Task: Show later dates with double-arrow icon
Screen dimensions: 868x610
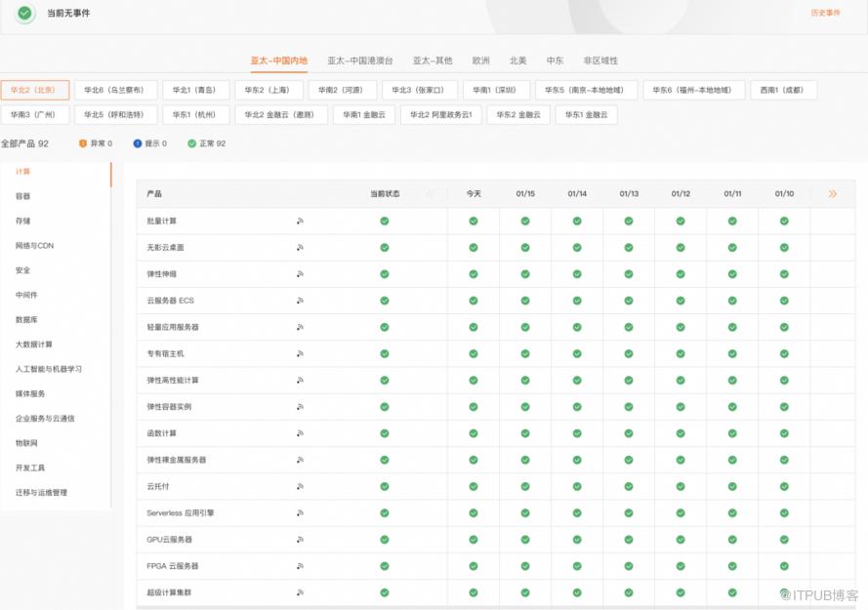Action: click(x=833, y=194)
